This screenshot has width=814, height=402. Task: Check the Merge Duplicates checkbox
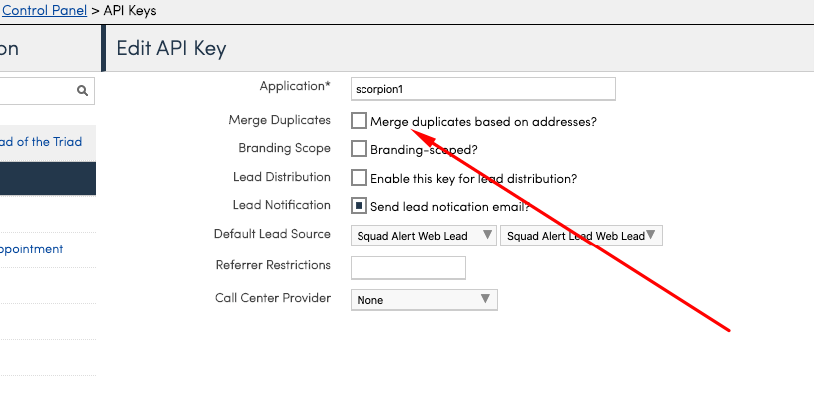click(x=359, y=121)
